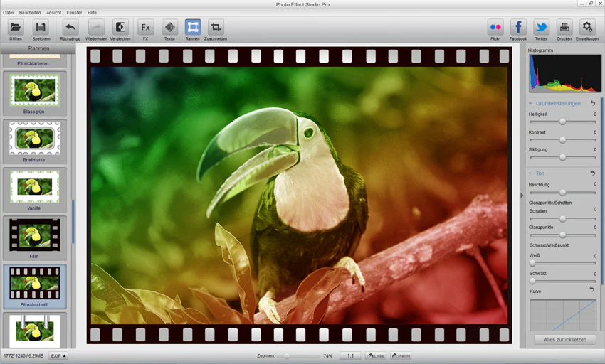Open the Hilfe menu
Screen dimensions: 605x364
click(x=92, y=13)
